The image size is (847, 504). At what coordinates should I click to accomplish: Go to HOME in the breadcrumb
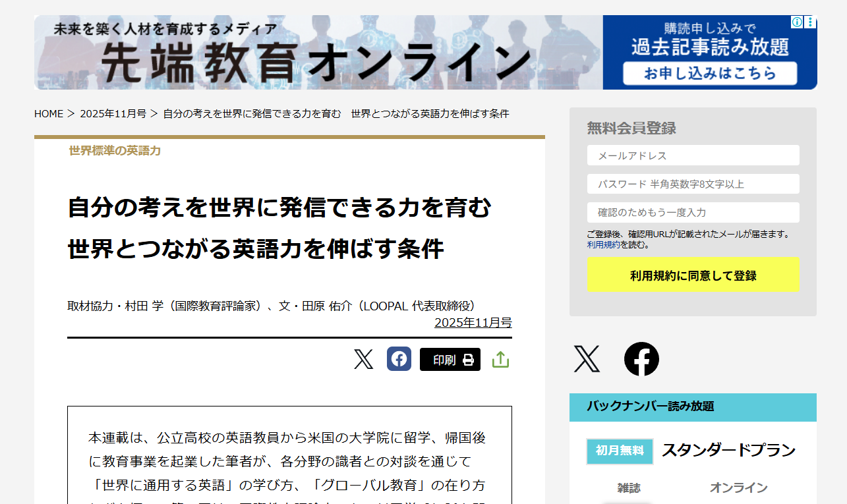[x=48, y=113]
